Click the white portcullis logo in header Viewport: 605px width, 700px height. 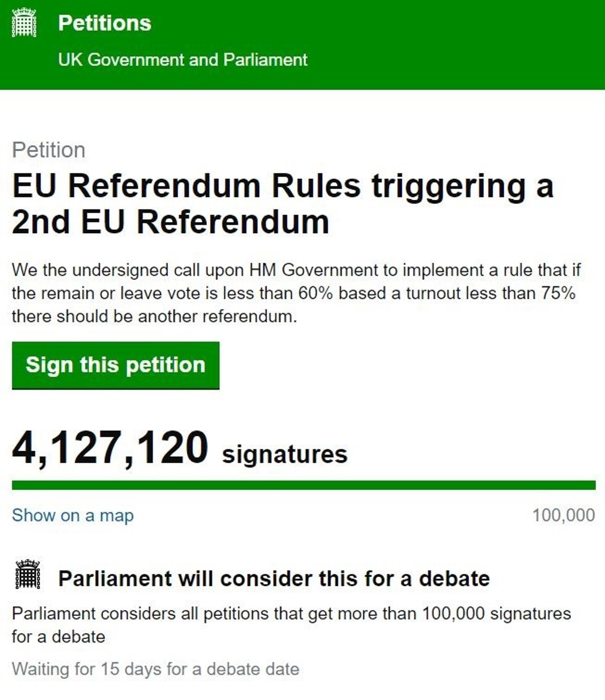tap(24, 22)
